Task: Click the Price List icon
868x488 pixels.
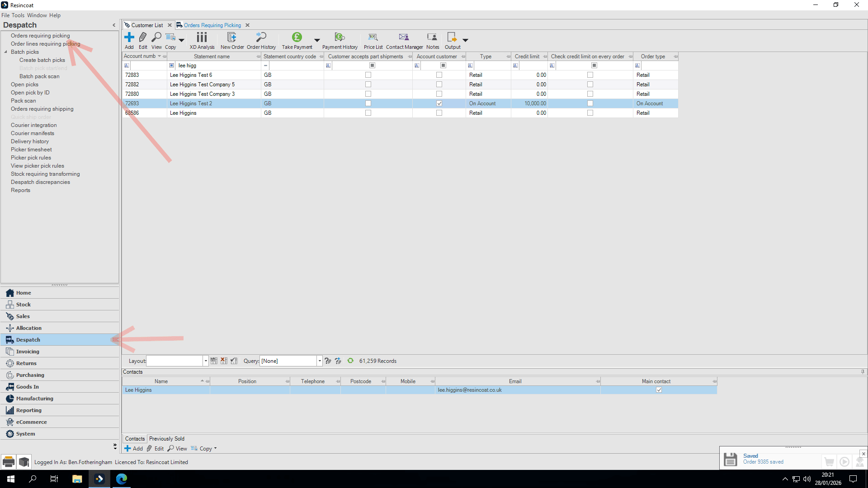Action: [373, 38]
